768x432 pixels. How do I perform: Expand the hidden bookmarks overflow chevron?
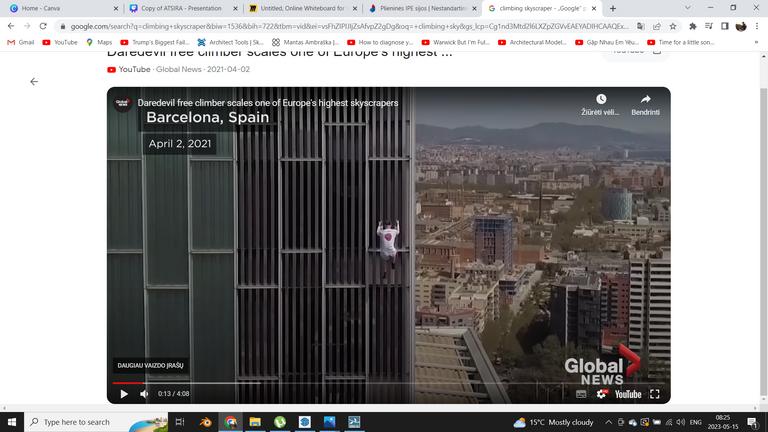click(756, 43)
